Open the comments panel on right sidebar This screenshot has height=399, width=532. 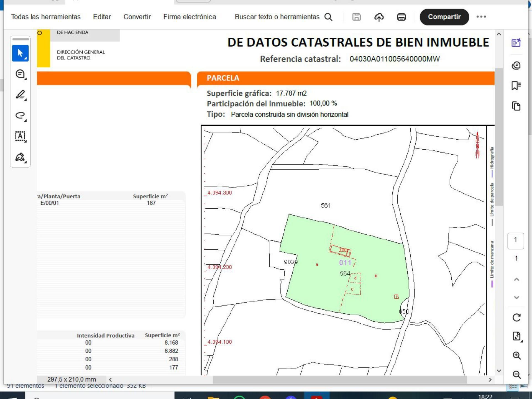[x=516, y=65]
